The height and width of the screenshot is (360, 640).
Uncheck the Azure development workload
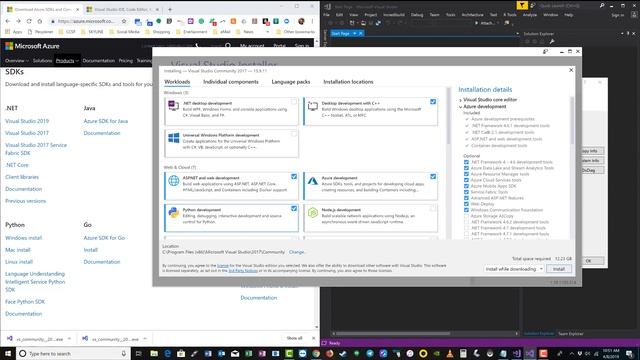[x=433, y=176]
